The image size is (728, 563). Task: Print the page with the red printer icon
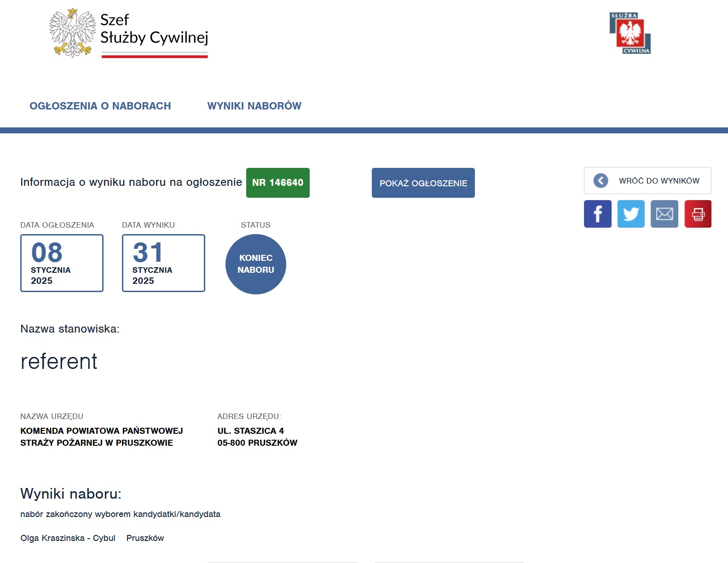tap(698, 214)
